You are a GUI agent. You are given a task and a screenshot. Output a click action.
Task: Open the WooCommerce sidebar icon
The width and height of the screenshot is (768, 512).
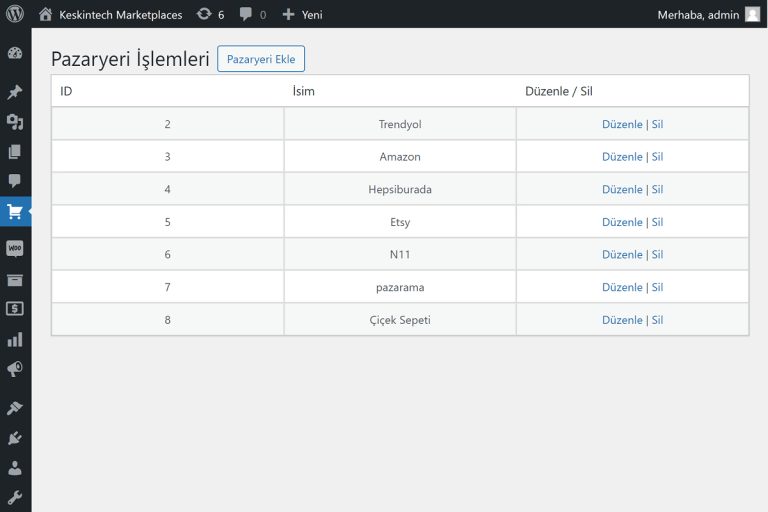pos(15,248)
